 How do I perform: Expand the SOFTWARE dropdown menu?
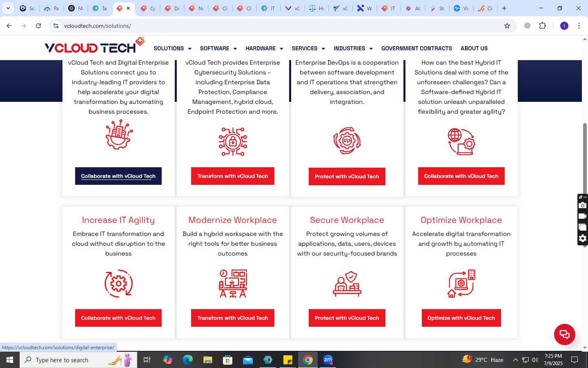click(x=218, y=48)
